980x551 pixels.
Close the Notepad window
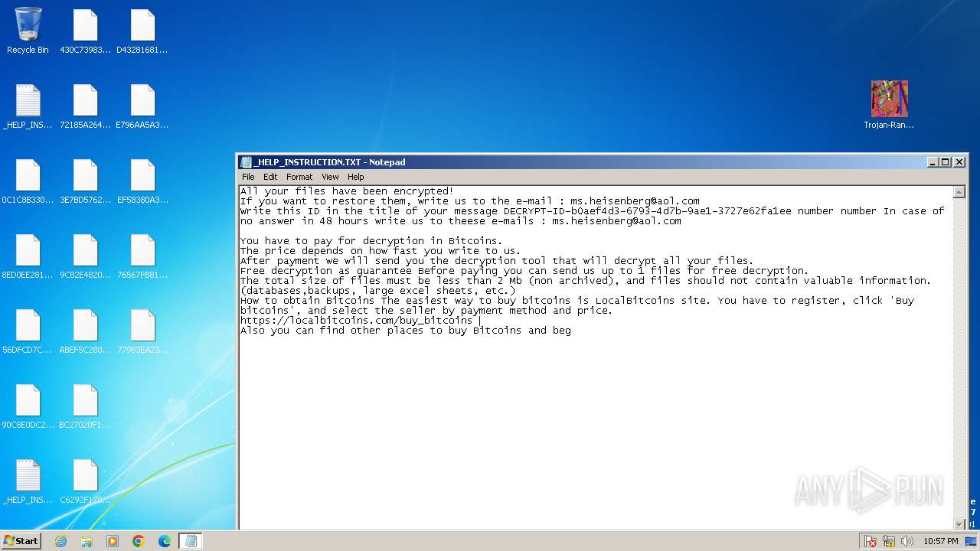[x=959, y=162]
